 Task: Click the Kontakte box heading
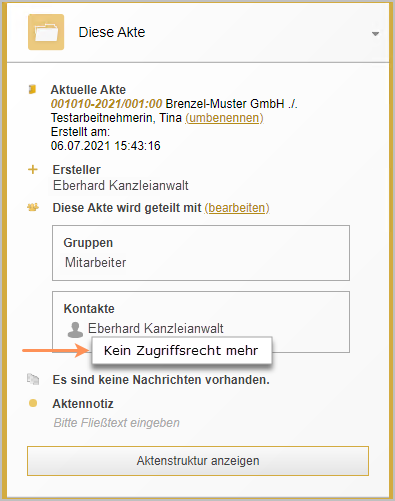(89, 309)
